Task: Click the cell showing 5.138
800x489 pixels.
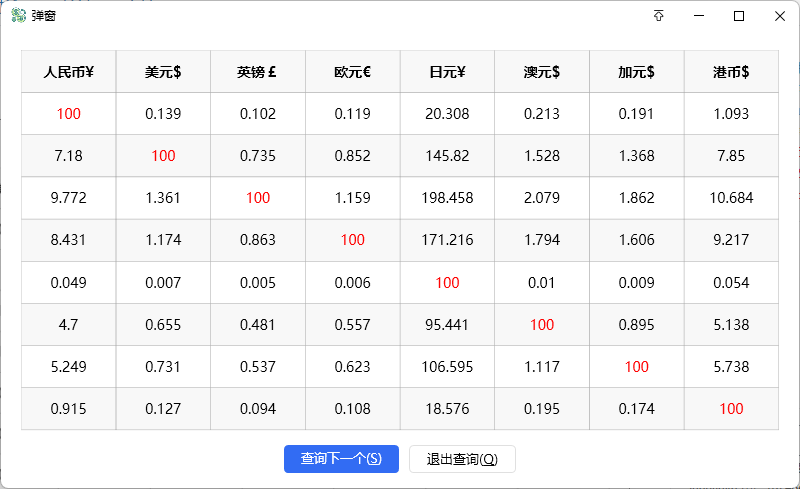Action: pos(731,325)
